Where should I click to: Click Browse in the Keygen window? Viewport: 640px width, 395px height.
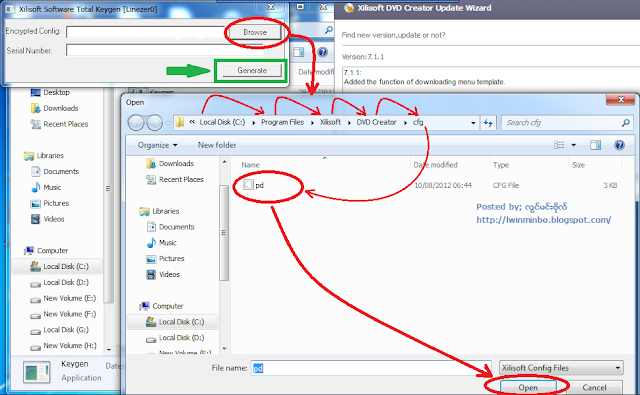click(255, 32)
